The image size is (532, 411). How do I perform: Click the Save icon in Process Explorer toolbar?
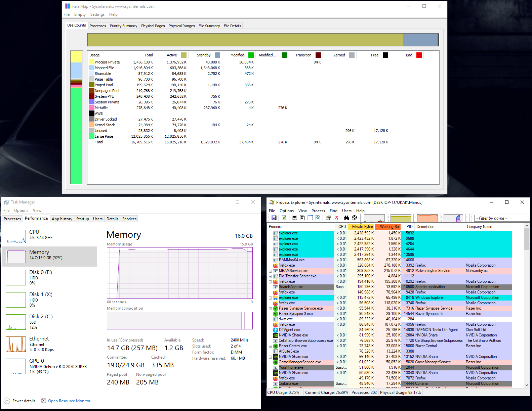(274, 218)
